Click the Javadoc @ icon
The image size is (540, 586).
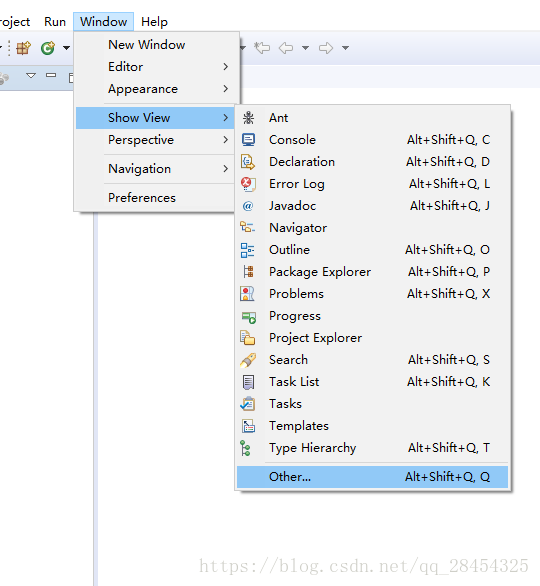[248, 206]
